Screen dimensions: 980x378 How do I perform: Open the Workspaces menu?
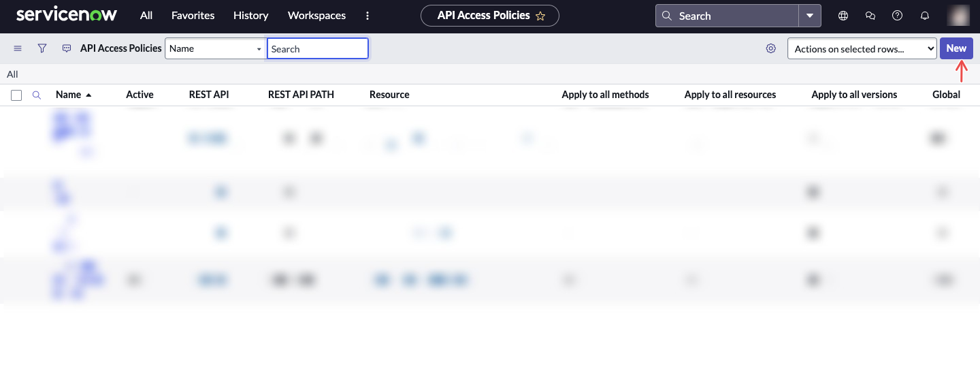pos(316,16)
